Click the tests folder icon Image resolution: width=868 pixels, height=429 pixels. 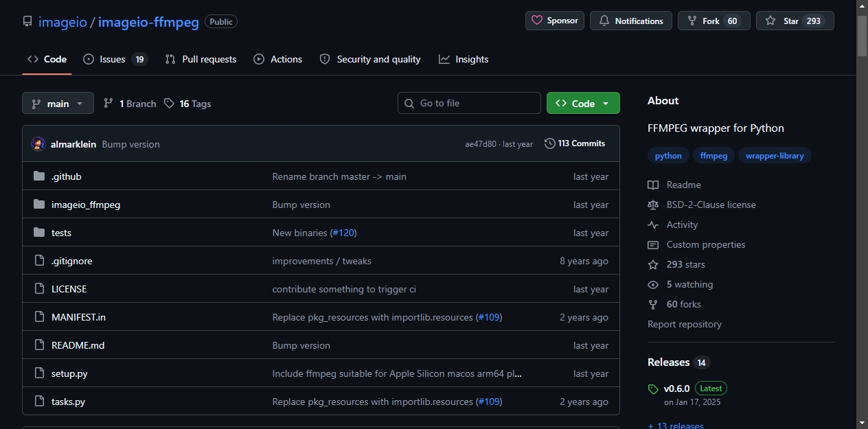tap(39, 233)
